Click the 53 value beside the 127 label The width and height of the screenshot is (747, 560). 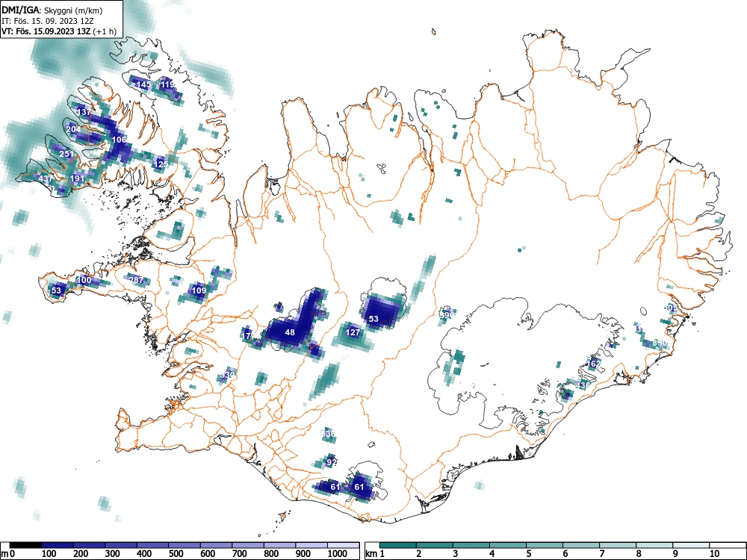(373, 319)
